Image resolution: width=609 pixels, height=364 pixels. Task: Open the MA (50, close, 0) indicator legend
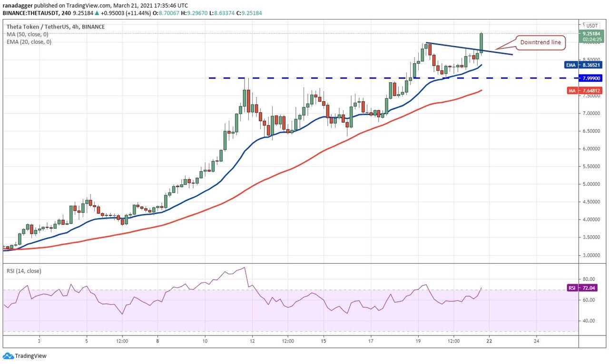click(29, 34)
